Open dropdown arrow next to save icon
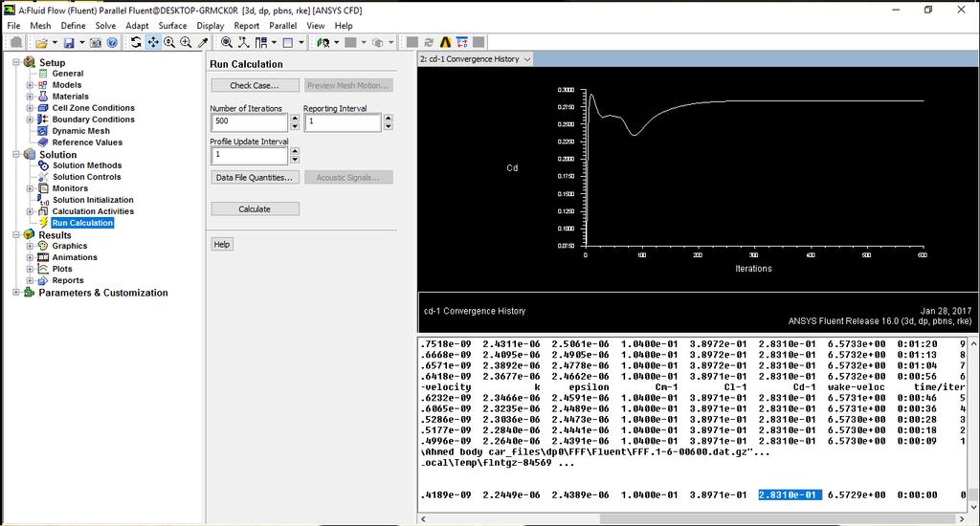 [82, 42]
